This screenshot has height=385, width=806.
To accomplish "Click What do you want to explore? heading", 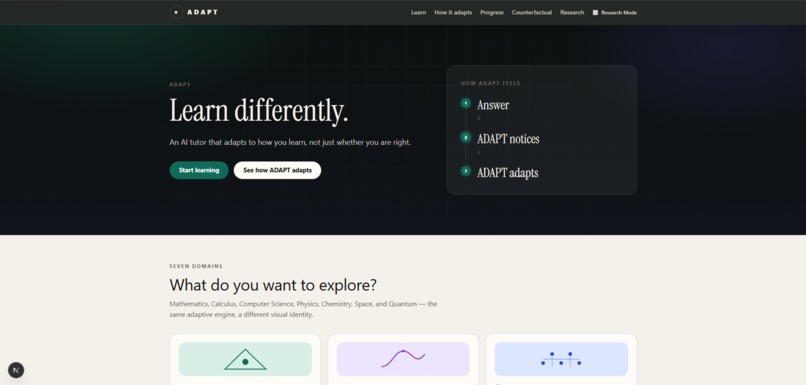I will (273, 285).
